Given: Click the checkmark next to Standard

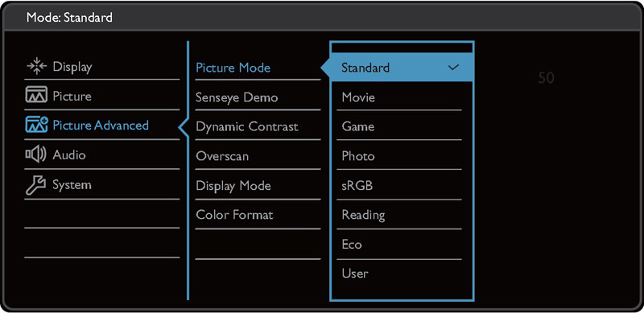Looking at the screenshot, I should coord(453,68).
